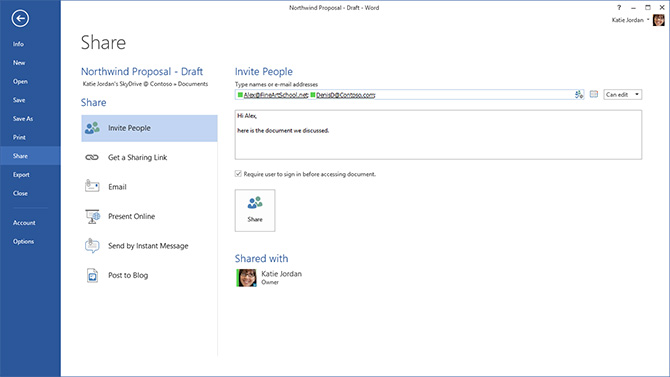Choose Save from the sidebar
The image size is (670, 377).
[19, 100]
